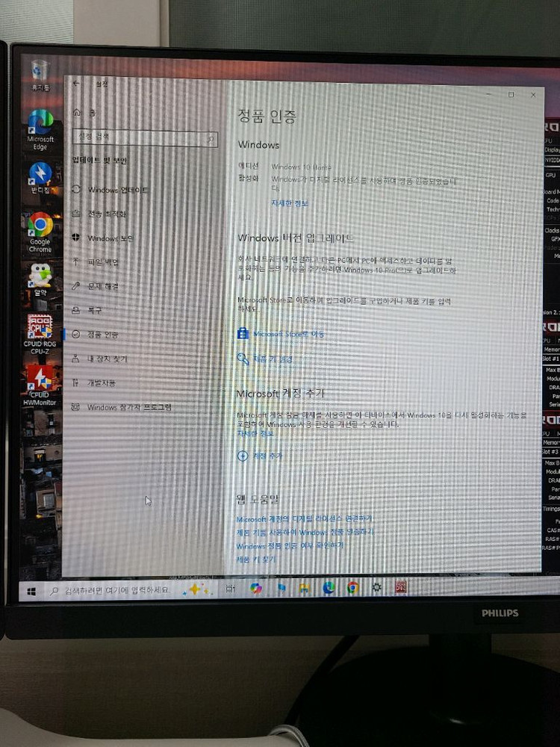Click the magnifier in the settings search box
Viewport: 560px width, 747px height.
[211, 139]
